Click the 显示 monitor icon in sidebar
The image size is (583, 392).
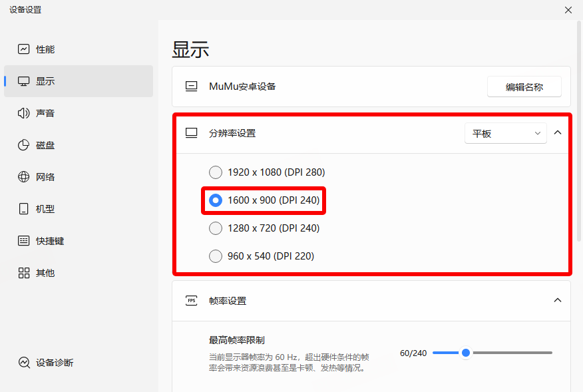click(x=24, y=81)
